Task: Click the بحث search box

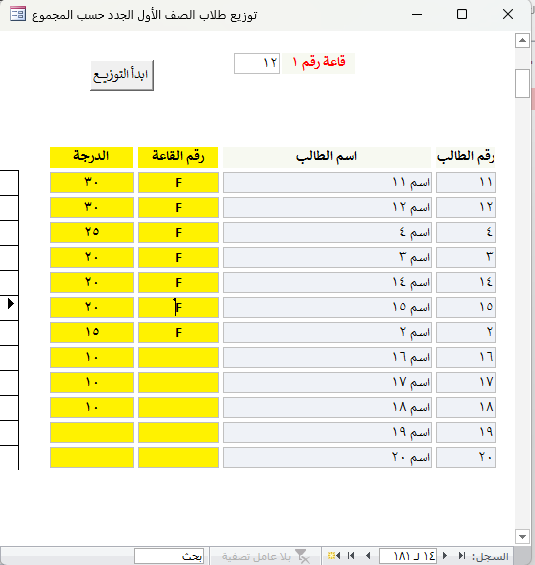Action: (x=169, y=556)
